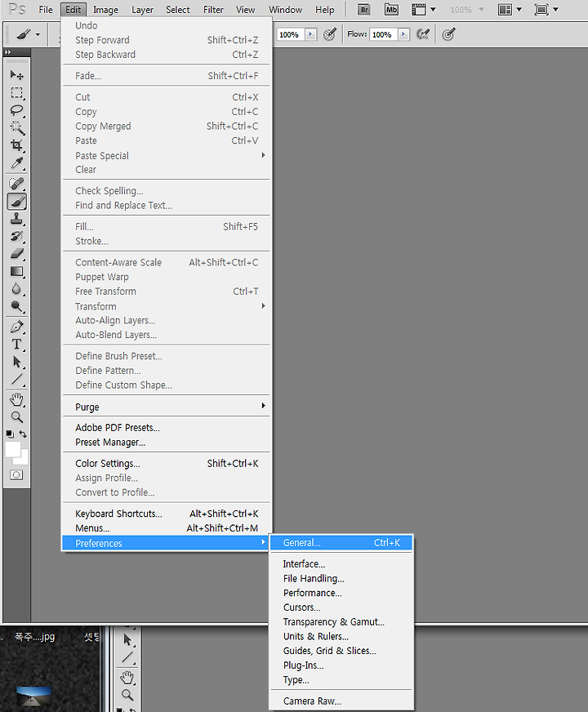Screen dimensions: 588x712
Task: Expand Purge submenu
Action: click(x=166, y=407)
